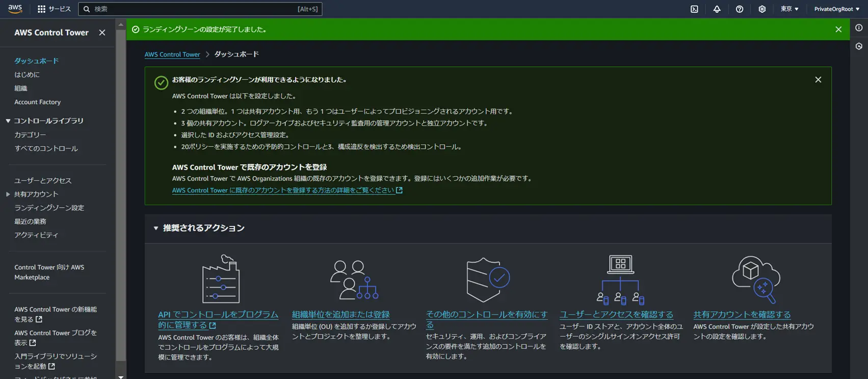Click the heading AWS Control Tower で既存のアカウントを登録
The width and height of the screenshot is (868, 379).
(249, 167)
